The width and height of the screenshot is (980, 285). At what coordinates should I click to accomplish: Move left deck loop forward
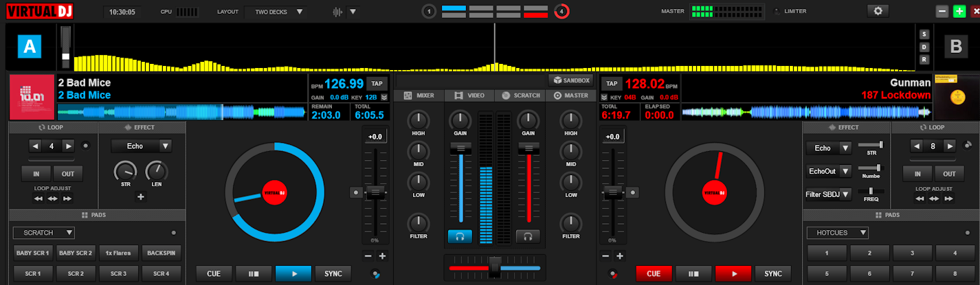coord(67,198)
